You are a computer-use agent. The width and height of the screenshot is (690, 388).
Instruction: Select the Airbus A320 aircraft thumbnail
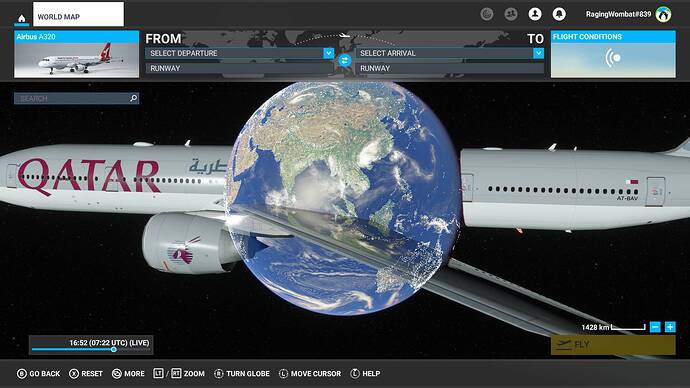[77, 60]
